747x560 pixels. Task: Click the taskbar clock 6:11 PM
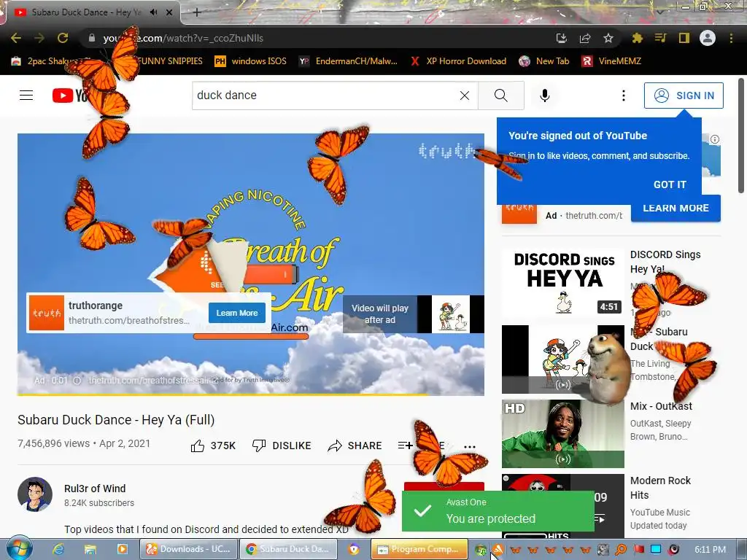point(710,550)
